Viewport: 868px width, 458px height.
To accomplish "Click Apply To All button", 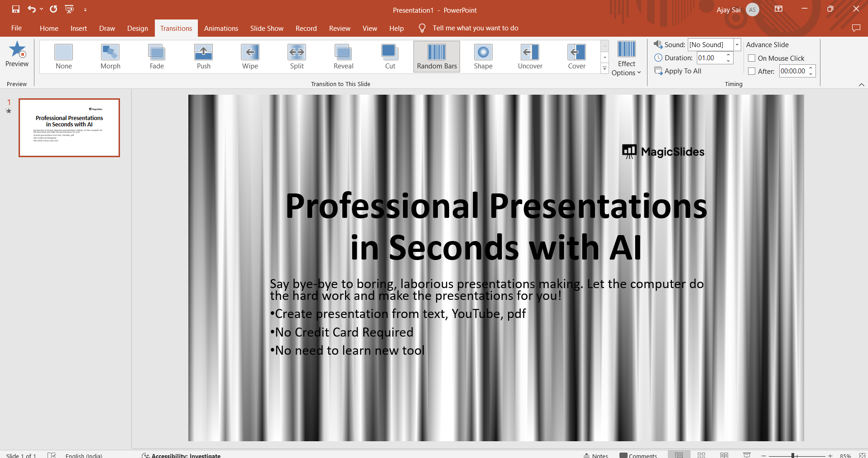I will 678,71.
